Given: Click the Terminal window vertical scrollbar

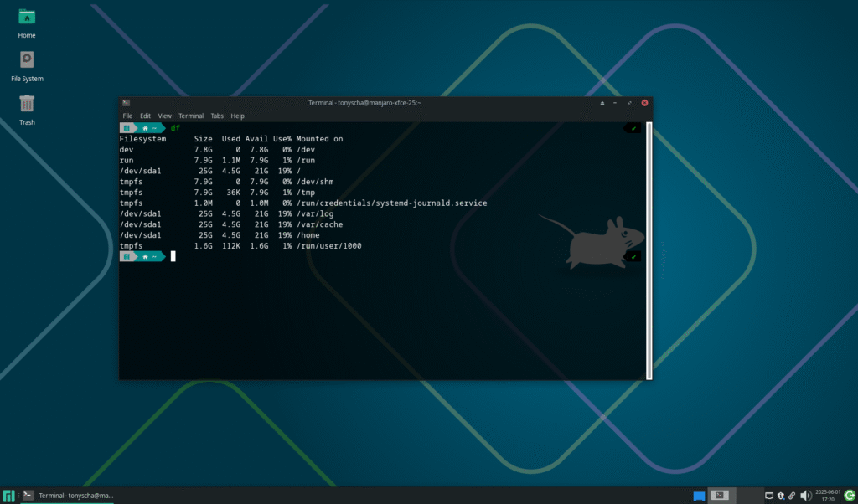Looking at the screenshot, I should pyautogui.click(x=649, y=250).
